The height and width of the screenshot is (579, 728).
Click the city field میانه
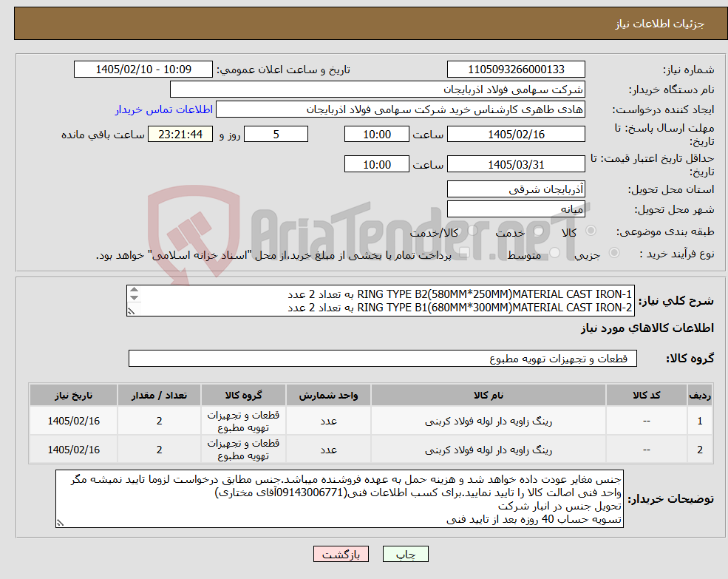tap(516, 209)
